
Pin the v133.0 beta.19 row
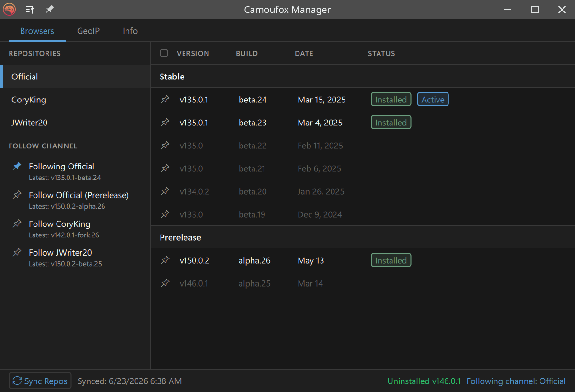click(x=165, y=214)
